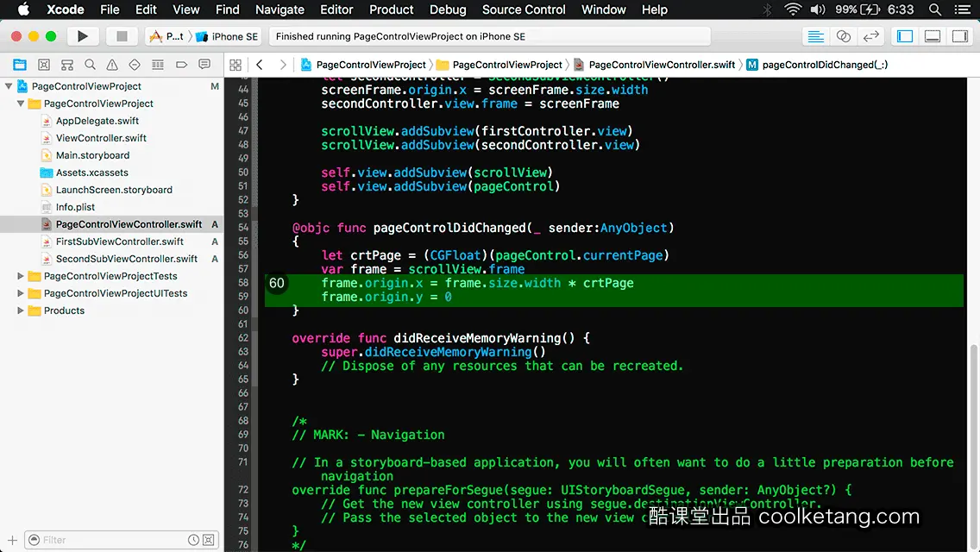Click the volume icon in the menu bar
Viewport: 980px width, 552px height.
point(818,9)
